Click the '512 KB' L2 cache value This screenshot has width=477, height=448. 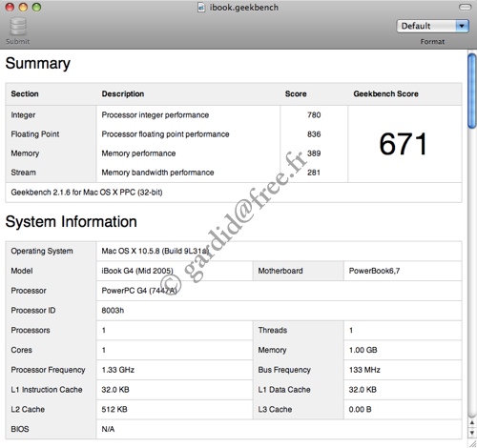coord(114,409)
